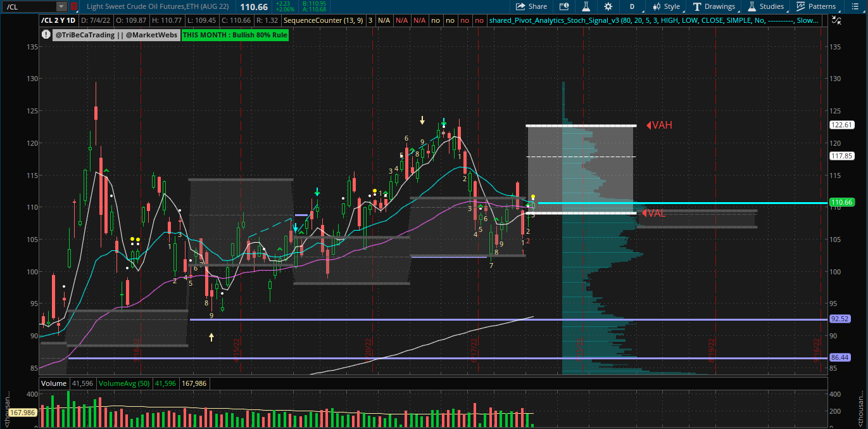Open the symbol selector dropdown arrow

pyautogui.click(x=61, y=6)
